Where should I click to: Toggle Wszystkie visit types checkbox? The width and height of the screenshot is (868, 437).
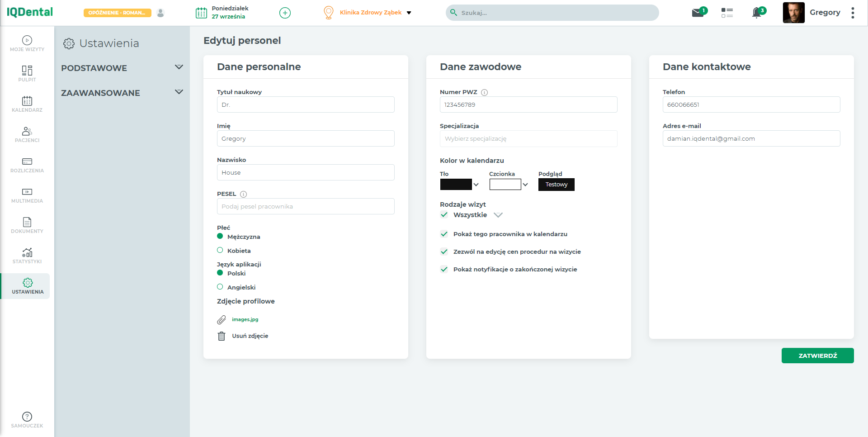click(444, 215)
